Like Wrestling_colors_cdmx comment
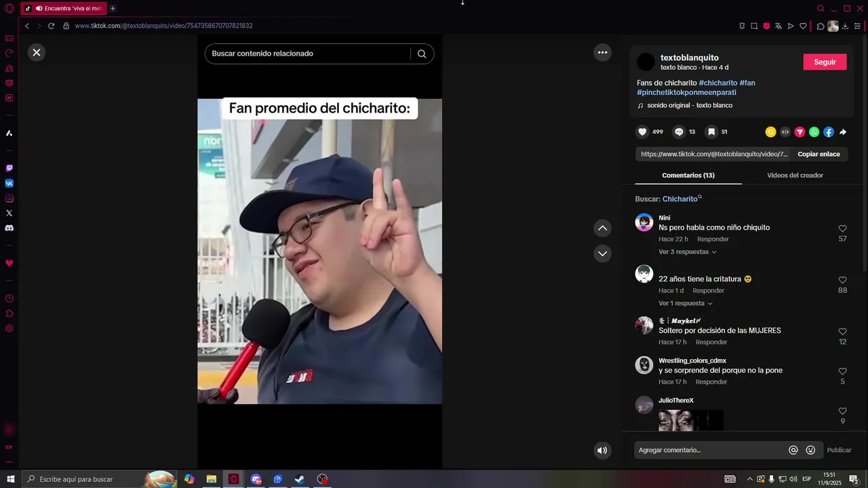Image resolution: width=868 pixels, height=488 pixels. 842,371
